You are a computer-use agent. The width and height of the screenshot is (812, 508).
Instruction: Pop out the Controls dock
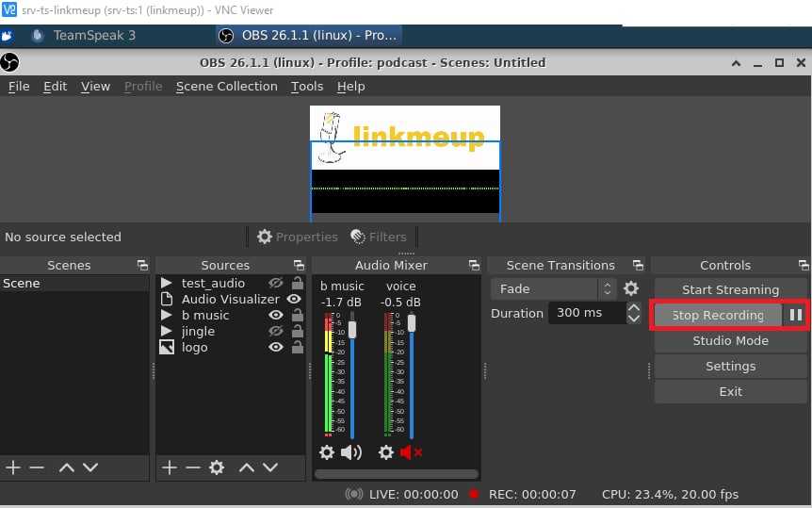[x=804, y=266]
